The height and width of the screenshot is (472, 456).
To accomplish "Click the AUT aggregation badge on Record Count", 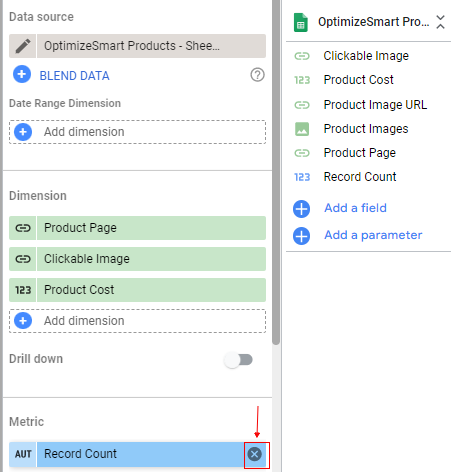I will tap(23, 454).
